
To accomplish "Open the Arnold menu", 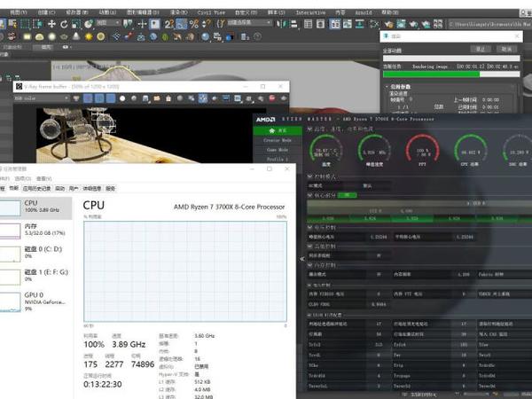I will click(364, 12).
